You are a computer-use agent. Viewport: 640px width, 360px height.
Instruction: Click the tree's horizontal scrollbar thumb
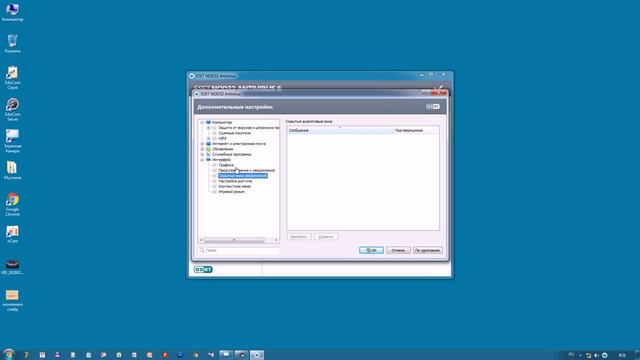click(234, 240)
